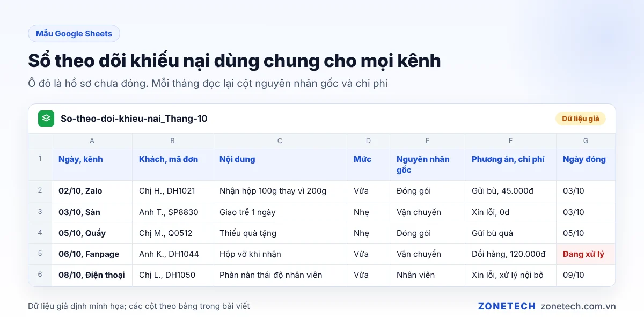This screenshot has height=333, width=644.
Task: Select the cell 'Gửi bù, 45.000đ'
Action: pyautogui.click(x=511, y=191)
